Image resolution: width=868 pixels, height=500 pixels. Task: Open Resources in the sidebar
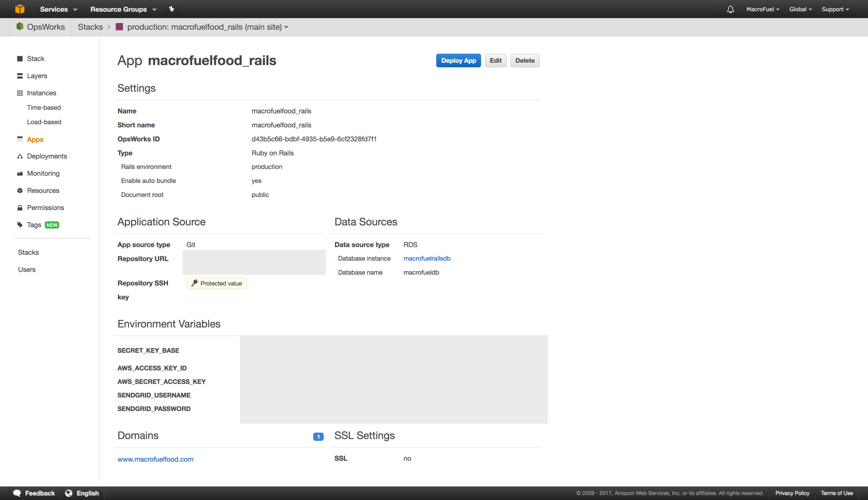pos(43,190)
